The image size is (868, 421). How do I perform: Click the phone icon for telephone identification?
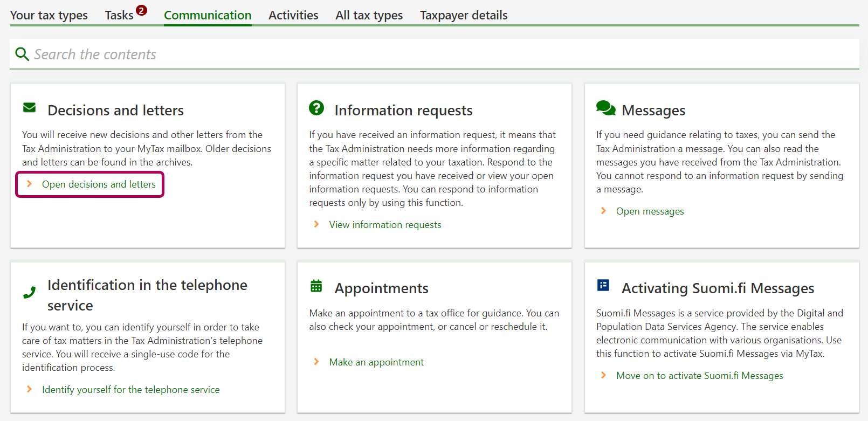[30, 293]
